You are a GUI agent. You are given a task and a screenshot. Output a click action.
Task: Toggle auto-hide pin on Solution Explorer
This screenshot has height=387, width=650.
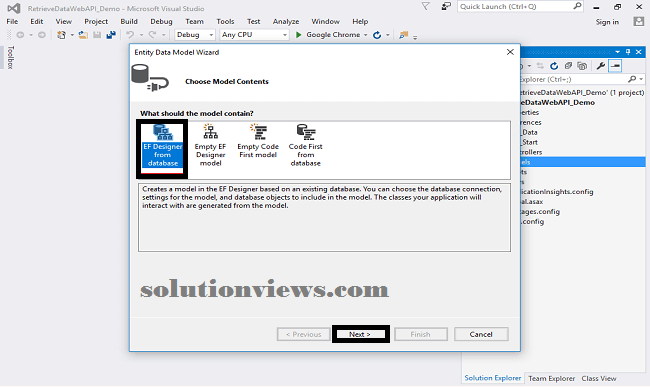tap(628, 52)
